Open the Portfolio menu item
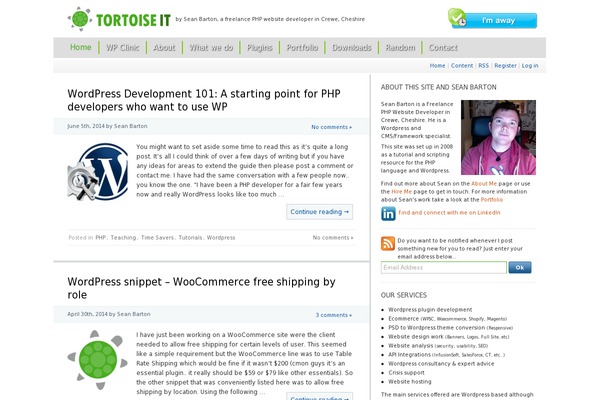This screenshot has width=600, height=400. [302, 47]
